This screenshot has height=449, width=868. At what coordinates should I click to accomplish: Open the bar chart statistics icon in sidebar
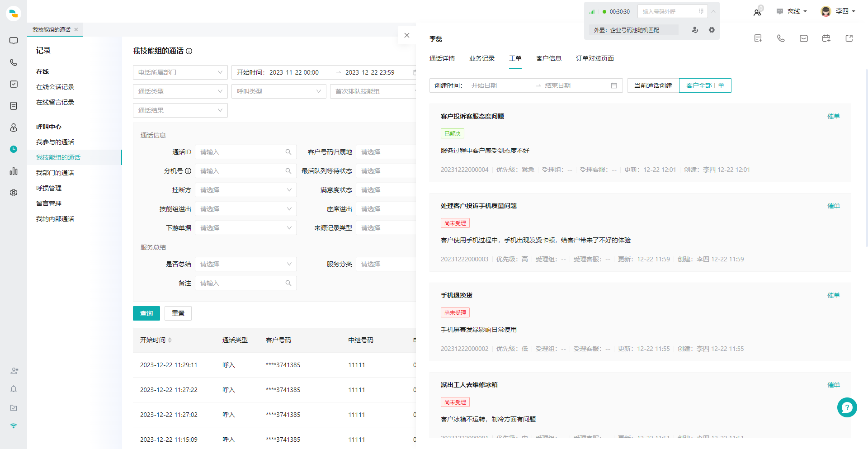point(14,171)
